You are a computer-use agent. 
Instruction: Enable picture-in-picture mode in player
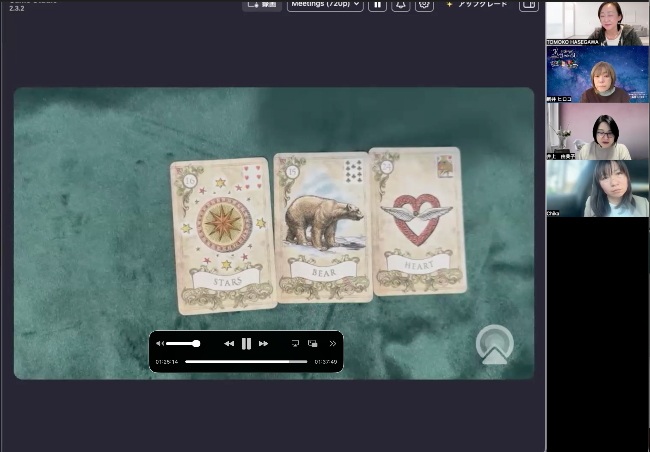click(313, 343)
